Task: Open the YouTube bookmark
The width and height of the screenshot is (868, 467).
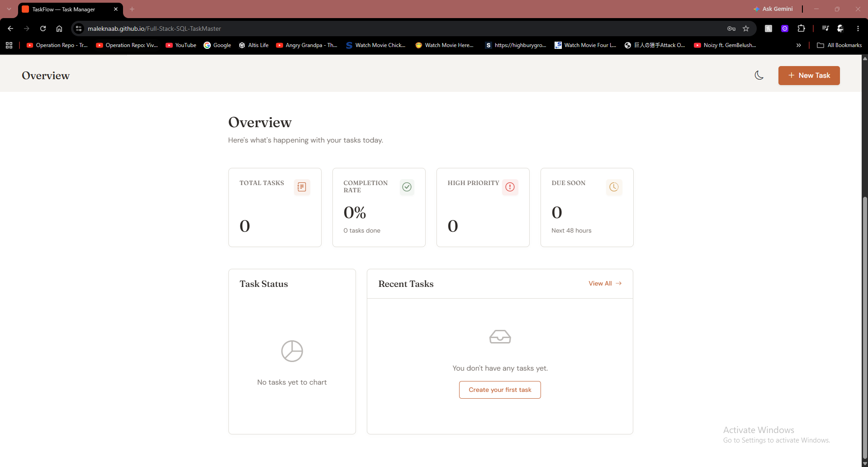Action: (x=181, y=45)
